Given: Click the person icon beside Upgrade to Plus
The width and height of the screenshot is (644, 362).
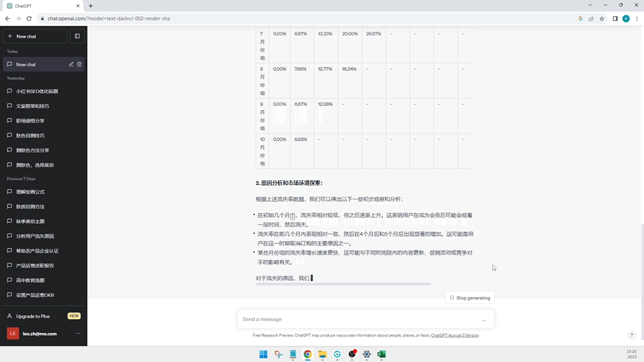Looking at the screenshot, I should (9, 316).
